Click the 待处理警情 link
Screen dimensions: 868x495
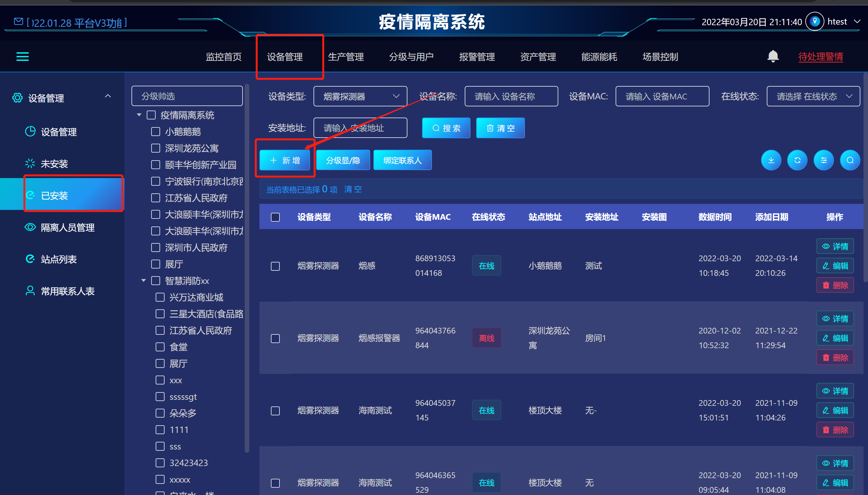click(x=821, y=57)
